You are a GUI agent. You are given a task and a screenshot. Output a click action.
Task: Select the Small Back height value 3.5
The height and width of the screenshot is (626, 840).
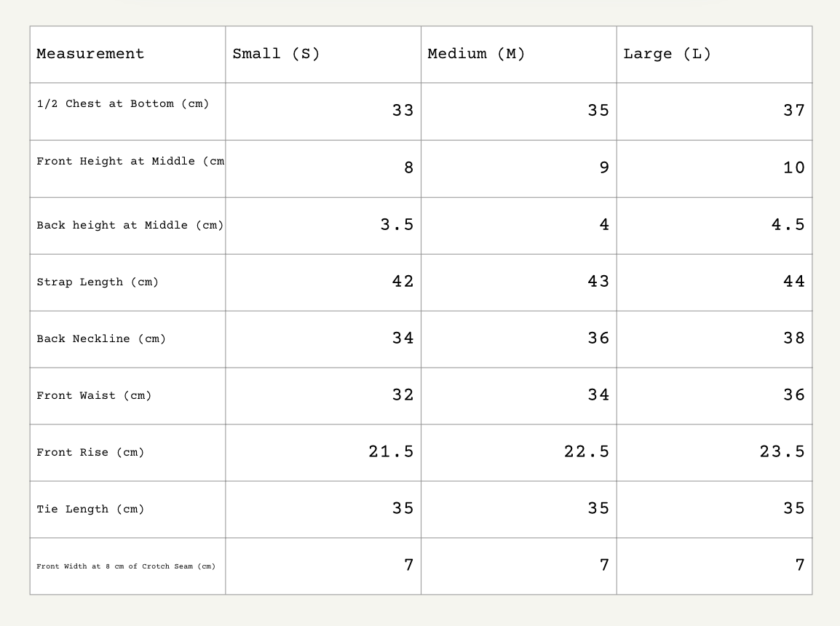(397, 225)
